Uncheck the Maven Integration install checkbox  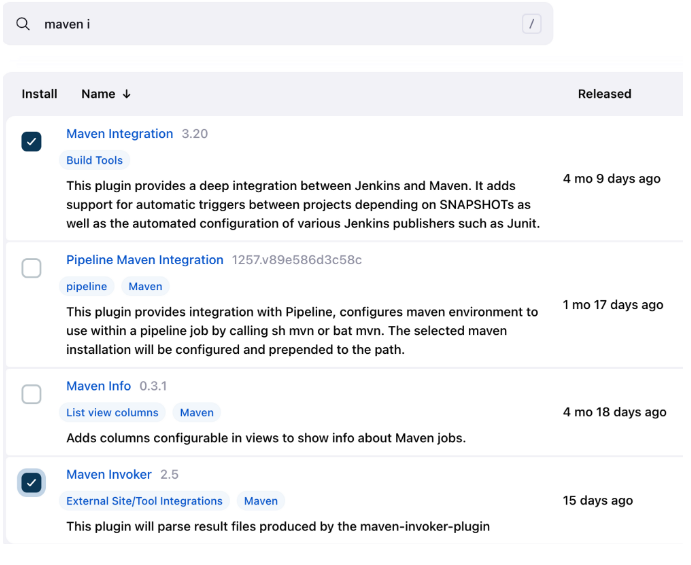(31, 141)
